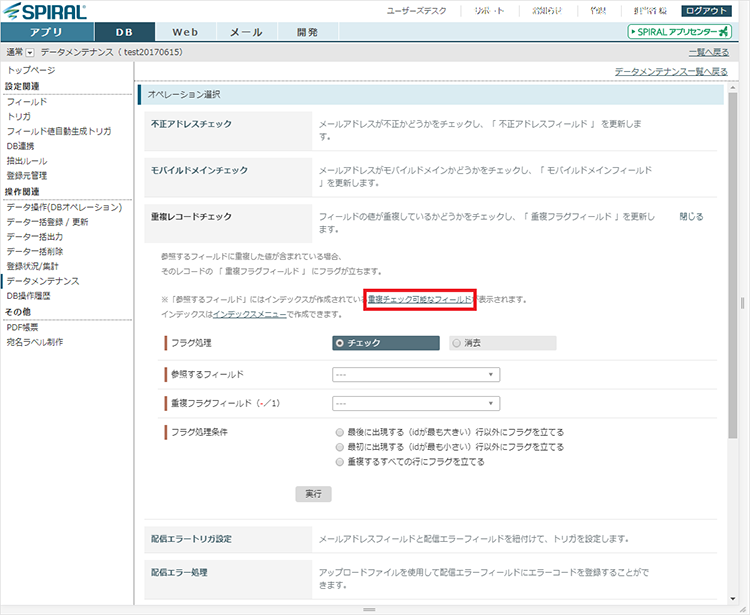The width and height of the screenshot is (750, 615).
Task: Select 最後に出現する行以外にフラグを立てる radio
Action: point(340,432)
